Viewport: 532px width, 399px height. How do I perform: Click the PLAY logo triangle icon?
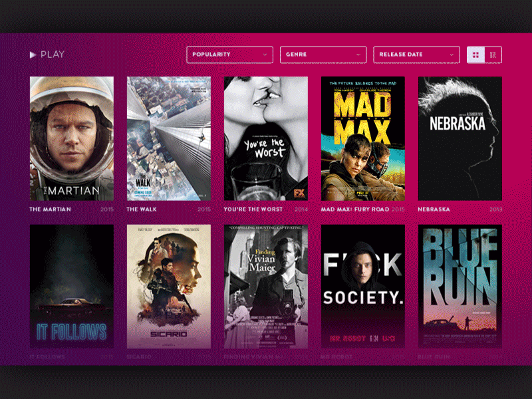pos(33,55)
